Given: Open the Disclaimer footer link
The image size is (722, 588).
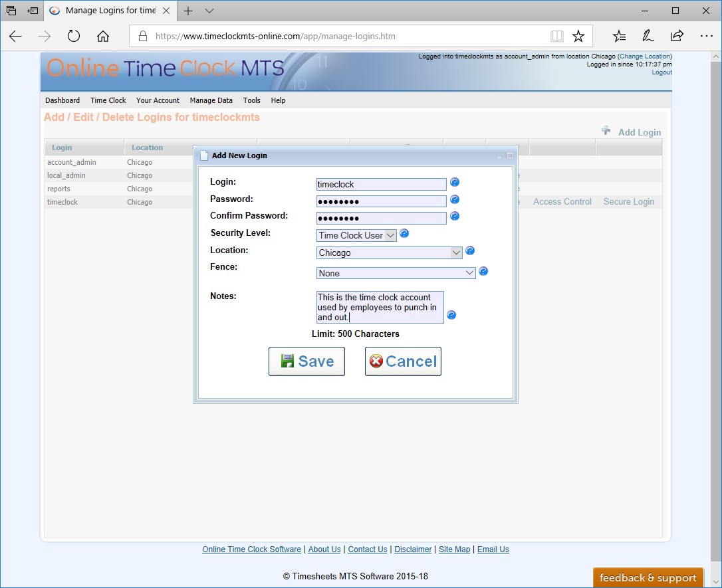Looking at the screenshot, I should coord(413,549).
